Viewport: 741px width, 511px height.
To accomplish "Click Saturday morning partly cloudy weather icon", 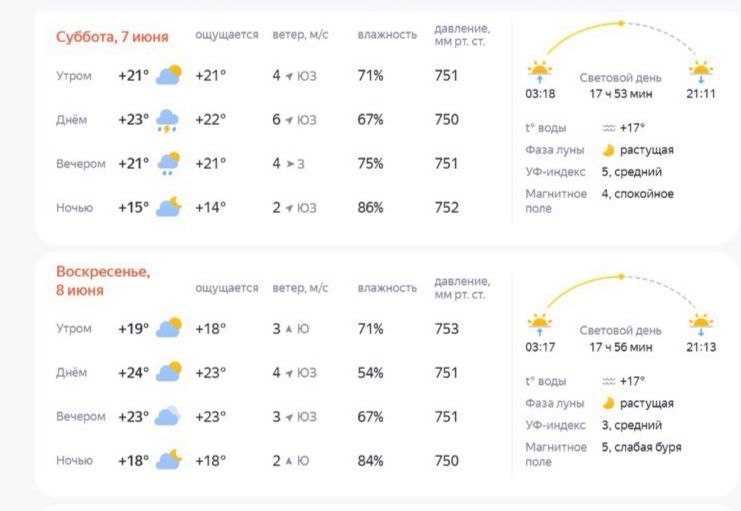I will pos(169,75).
